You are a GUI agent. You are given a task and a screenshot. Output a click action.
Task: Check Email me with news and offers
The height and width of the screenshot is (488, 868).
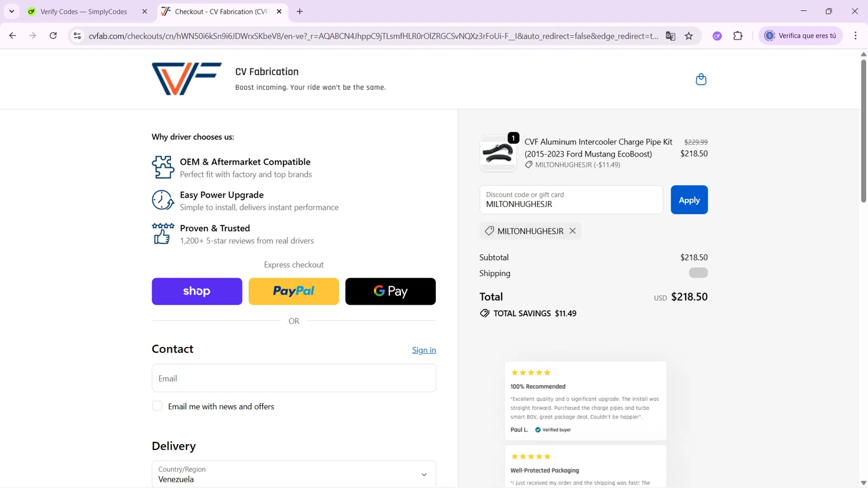(157, 406)
